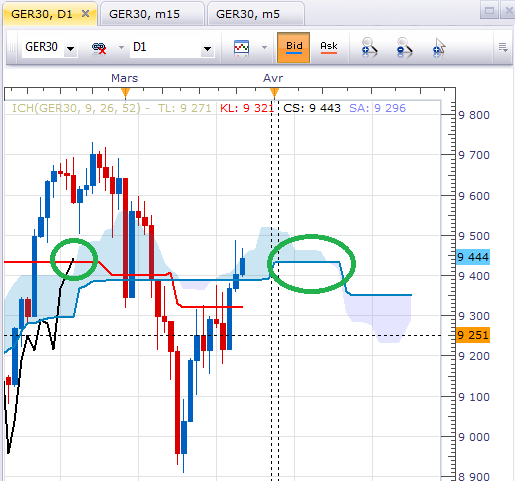Click the chart type icon

pyautogui.click(x=242, y=48)
